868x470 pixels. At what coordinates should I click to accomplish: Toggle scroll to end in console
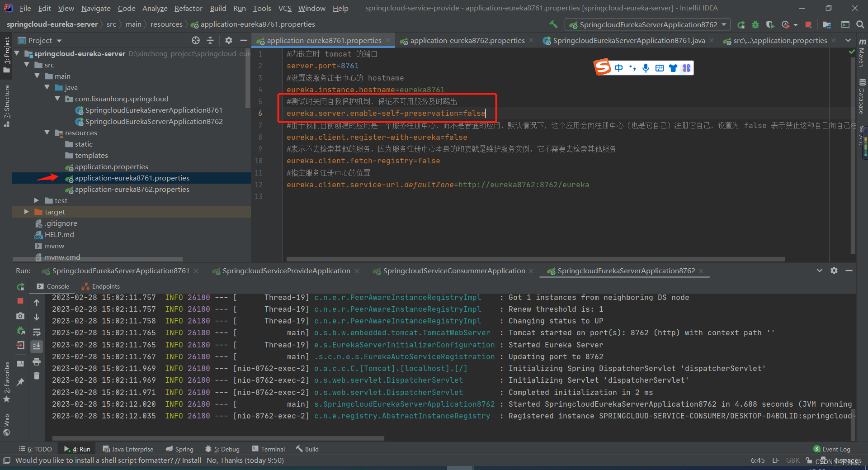pos(37,347)
